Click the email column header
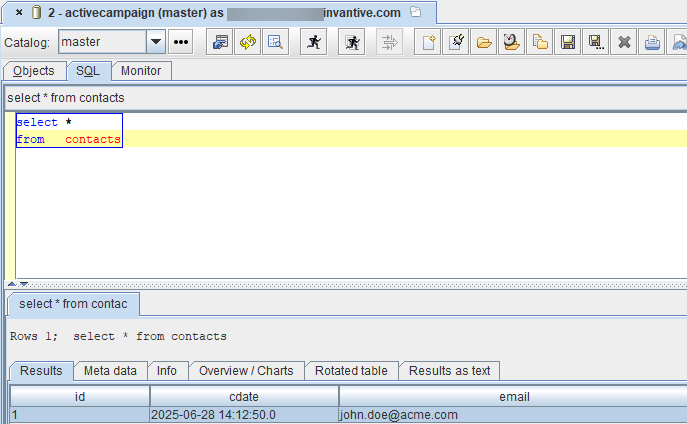This screenshot has height=424, width=687. [512, 397]
